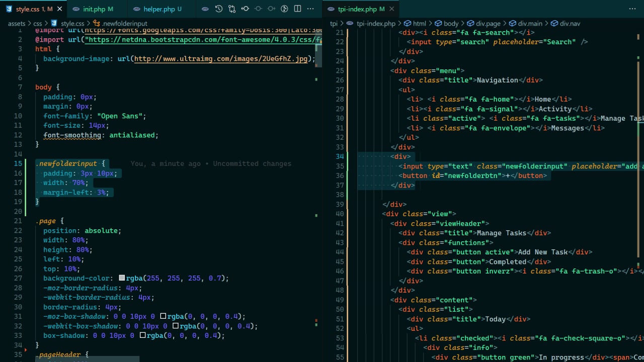This screenshot has height=362, width=644.
Task: Select the tpi-index.php tab
Action: click(x=361, y=9)
